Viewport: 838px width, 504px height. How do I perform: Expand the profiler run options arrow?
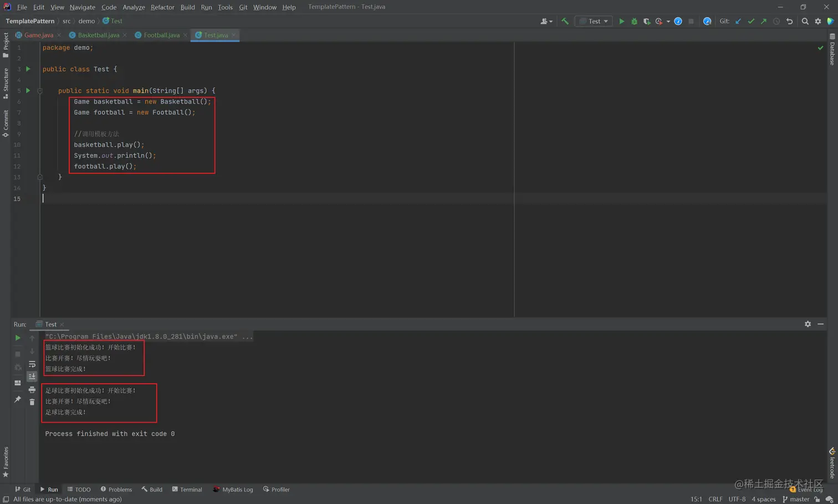coord(668,22)
